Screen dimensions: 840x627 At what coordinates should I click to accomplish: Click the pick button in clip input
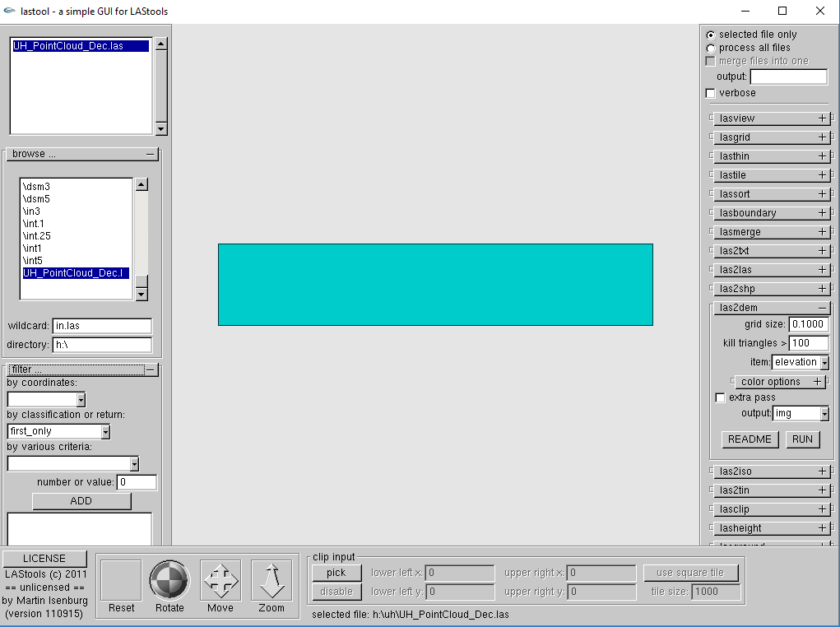point(336,573)
